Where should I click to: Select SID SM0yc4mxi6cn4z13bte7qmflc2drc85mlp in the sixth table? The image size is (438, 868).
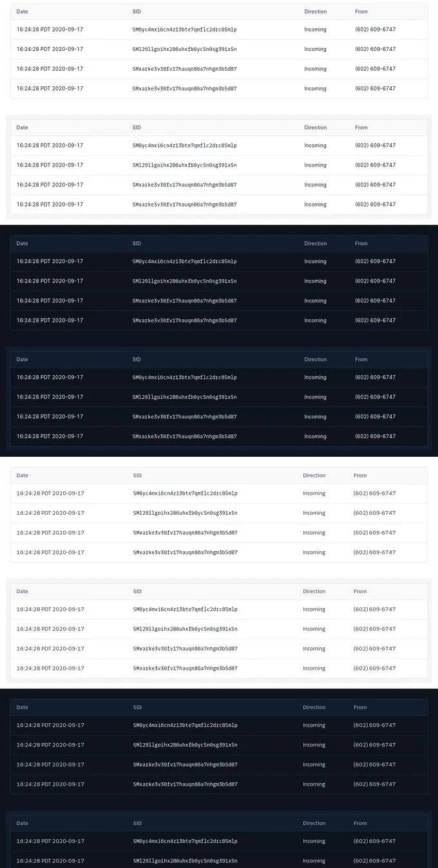186,609
